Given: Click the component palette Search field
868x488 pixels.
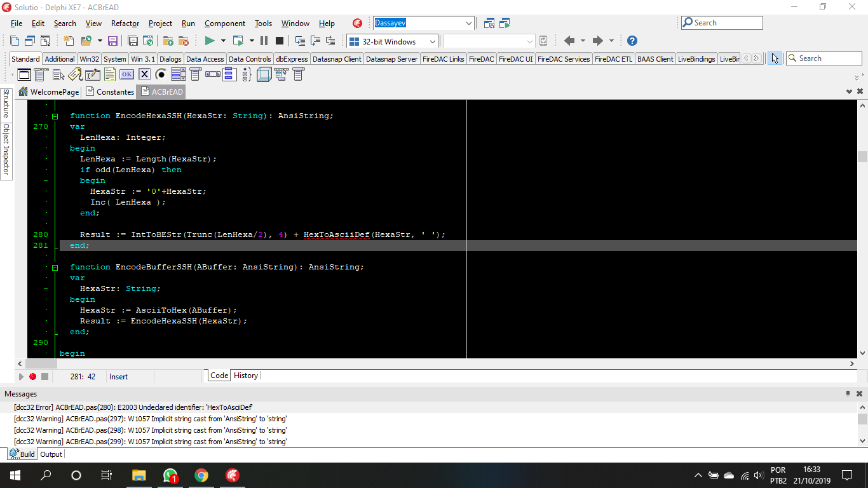Looking at the screenshot, I should [x=824, y=58].
